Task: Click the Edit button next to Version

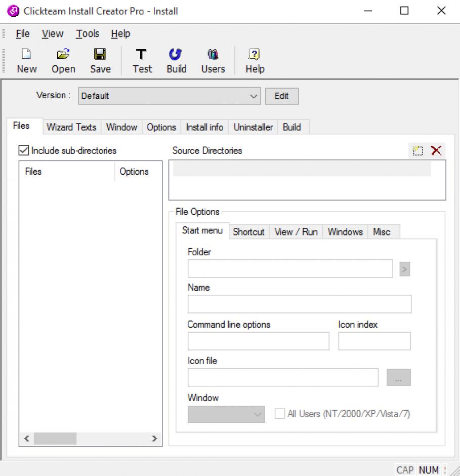Action: (x=281, y=96)
